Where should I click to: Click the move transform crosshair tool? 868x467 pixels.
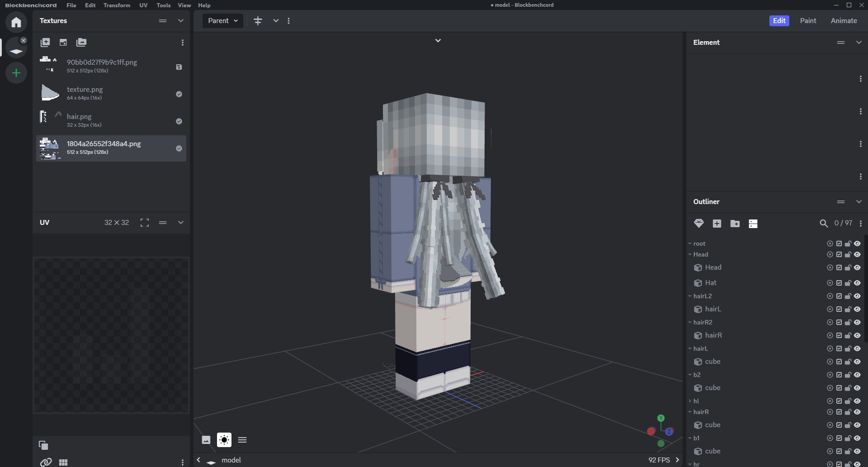tap(258, 21)
